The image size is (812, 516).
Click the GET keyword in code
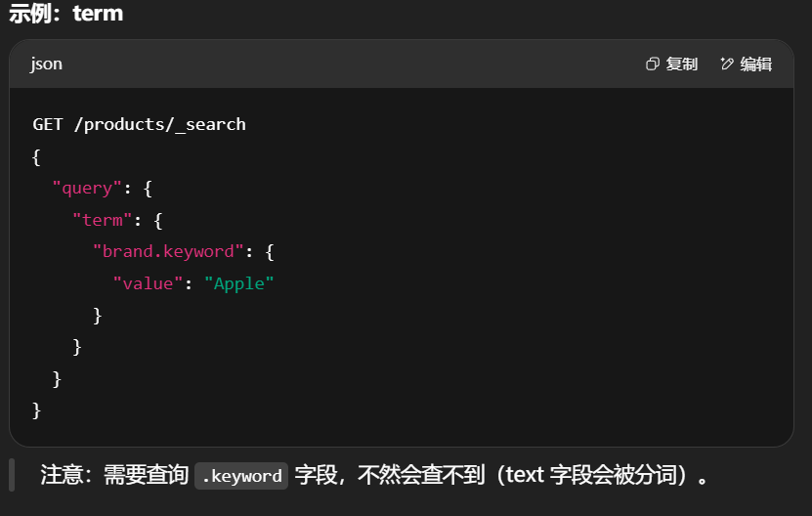(48, 124)
